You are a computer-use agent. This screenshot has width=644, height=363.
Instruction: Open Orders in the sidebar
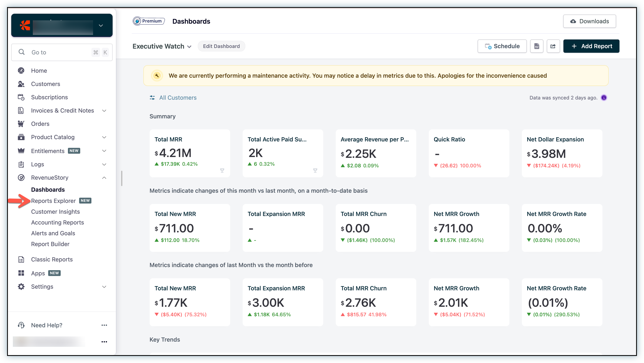(40, 123)
